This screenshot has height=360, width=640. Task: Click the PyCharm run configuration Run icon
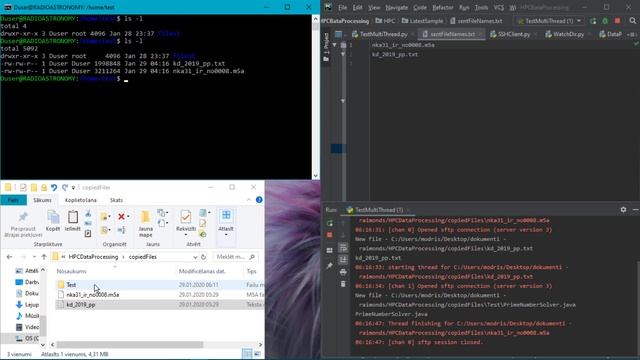pos(593,21)
